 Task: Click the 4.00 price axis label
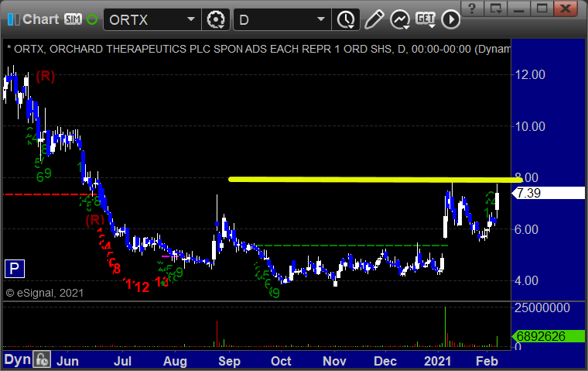click(527, 280)
